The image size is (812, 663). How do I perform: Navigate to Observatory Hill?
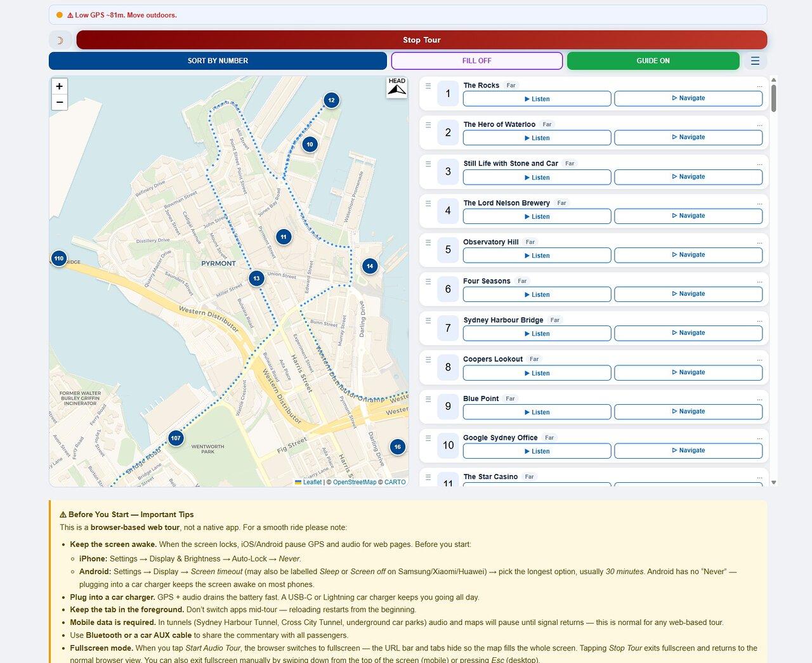click(688, 255)
